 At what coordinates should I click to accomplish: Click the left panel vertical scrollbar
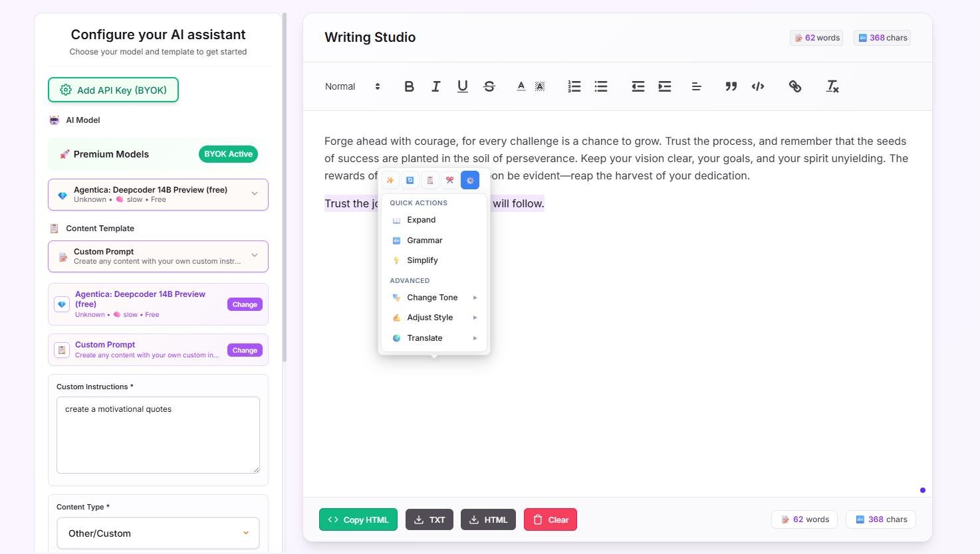[x=285, y=187]
